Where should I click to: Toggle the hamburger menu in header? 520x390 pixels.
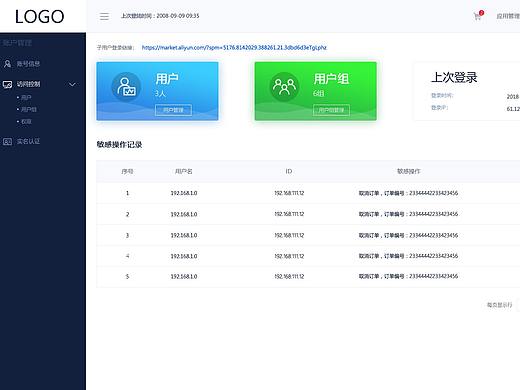point(104,16)
